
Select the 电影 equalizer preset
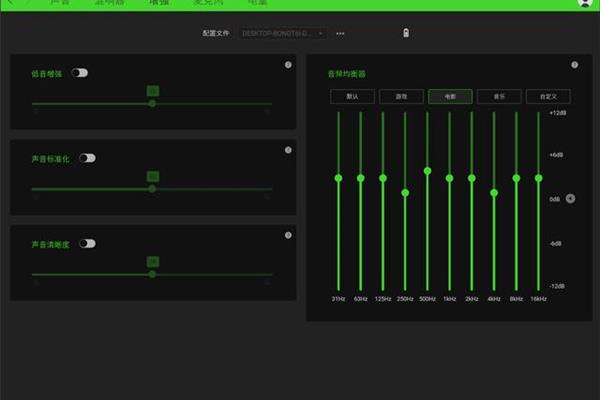tap(450, 96)
